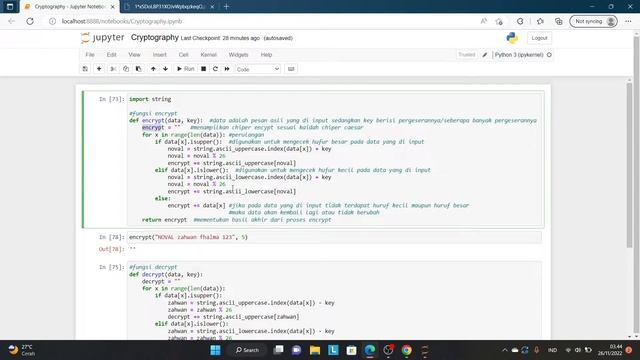The width and height of the screenshot is (640, 360).
Task: Open the Windows Start menu
Action: click(215, 350)
